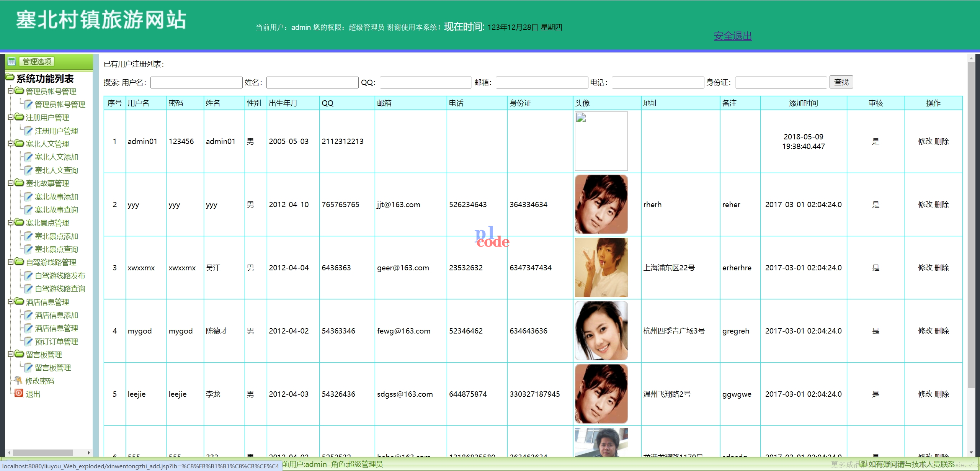Click the edit icon beside 塞北景点添加
Image resolution: width=980 pixels, height=471 pixels.
tap(28, 236)
